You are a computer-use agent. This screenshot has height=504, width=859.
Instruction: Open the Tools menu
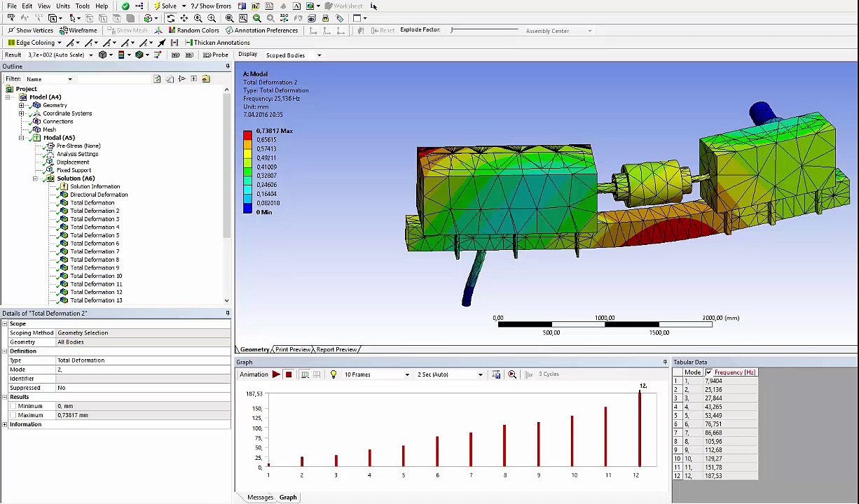click(82, 6)
